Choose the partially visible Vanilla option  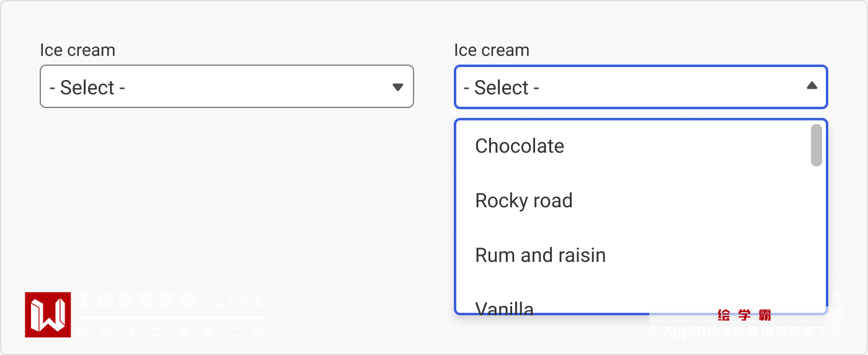pos(504,307)
